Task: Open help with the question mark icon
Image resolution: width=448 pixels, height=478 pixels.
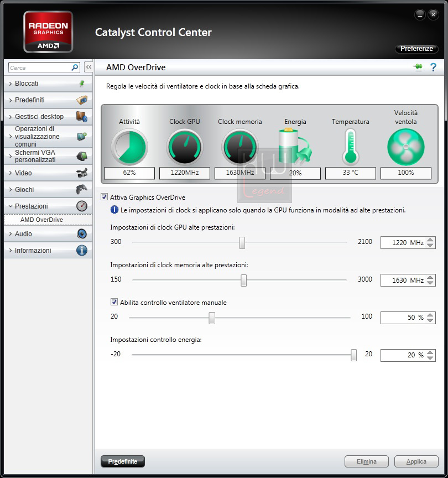Action: point(433,67)
